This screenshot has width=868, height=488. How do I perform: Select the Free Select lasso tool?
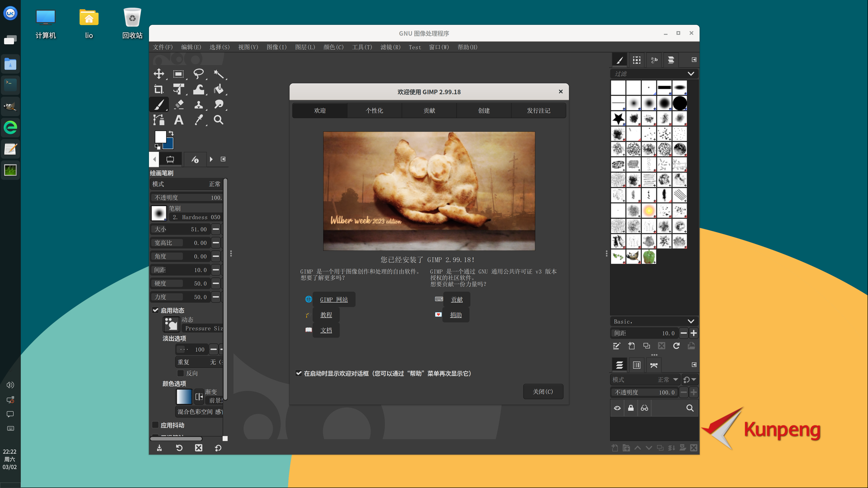(198, 74)
